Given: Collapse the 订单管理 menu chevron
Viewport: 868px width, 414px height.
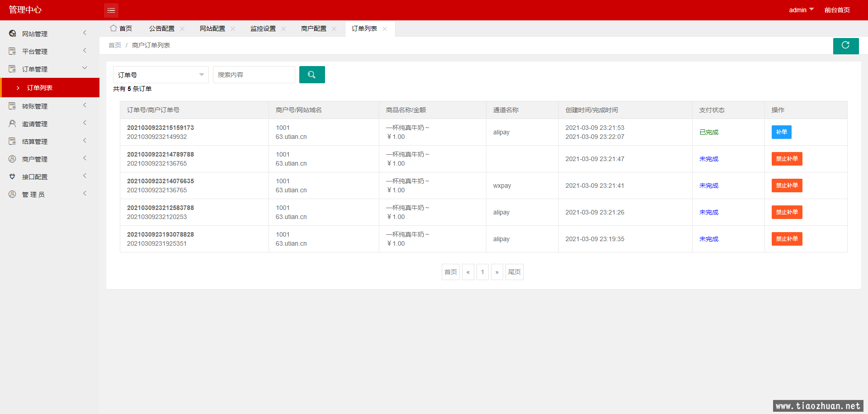Looking at the screenshot, I should click(85, 68).
